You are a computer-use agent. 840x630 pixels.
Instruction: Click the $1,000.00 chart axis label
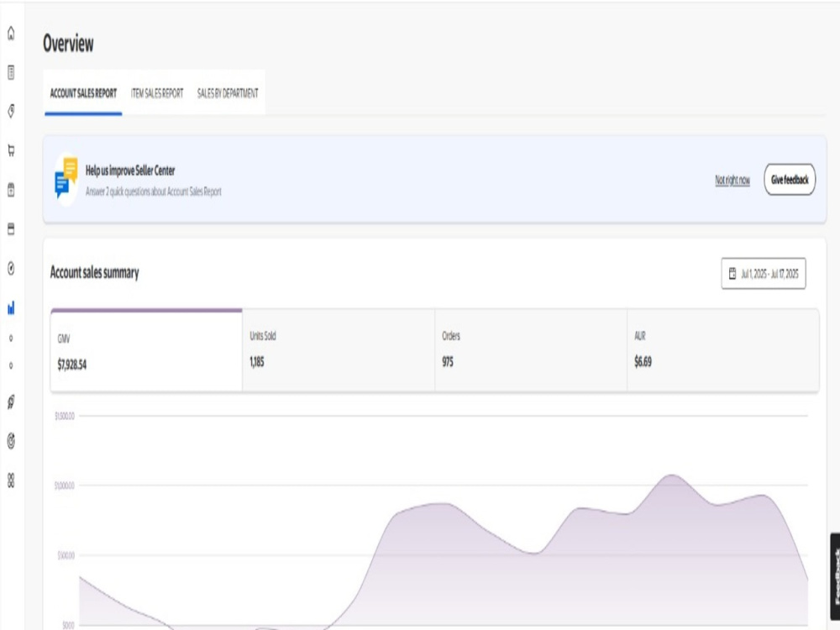(65, 486)
